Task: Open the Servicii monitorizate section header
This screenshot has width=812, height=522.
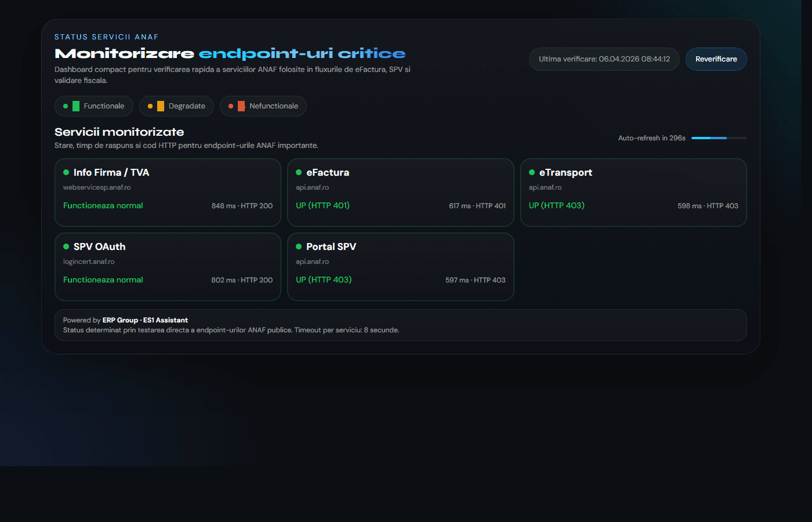Action: 119,132
